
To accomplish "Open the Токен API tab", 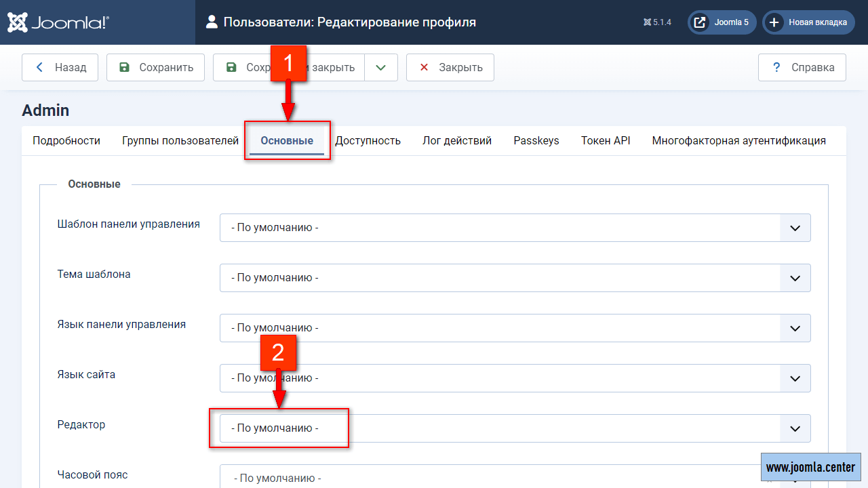I will pos(606,141).
